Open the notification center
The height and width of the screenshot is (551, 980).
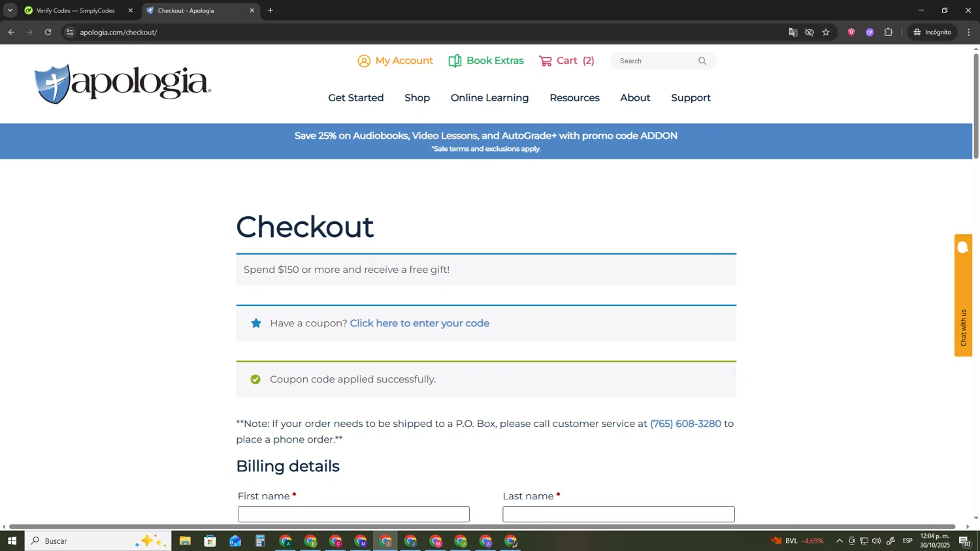965,541
